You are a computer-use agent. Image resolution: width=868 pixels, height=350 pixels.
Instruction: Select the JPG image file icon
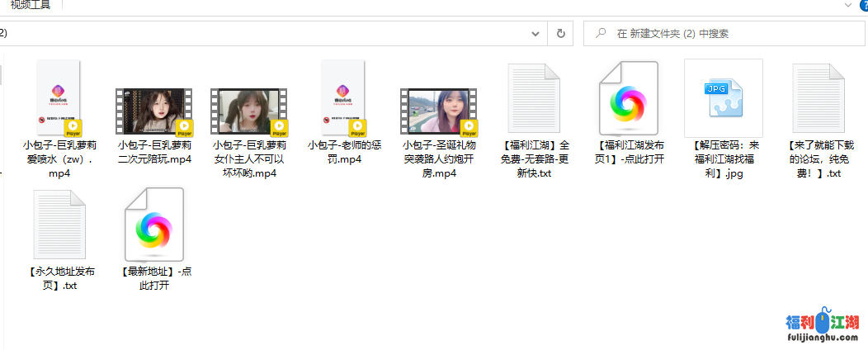(723, 98)
